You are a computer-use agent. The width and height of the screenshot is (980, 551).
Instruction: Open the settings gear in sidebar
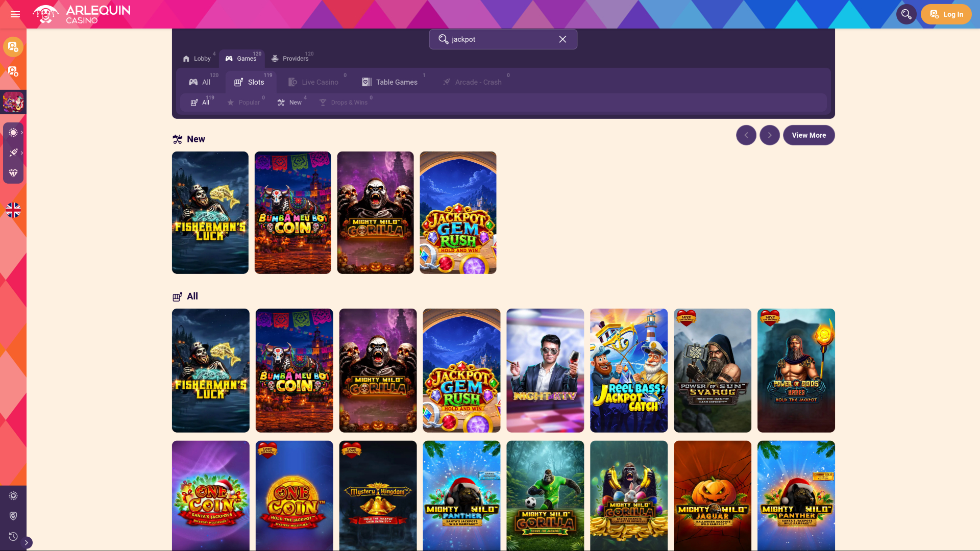[x=13, y=496]
